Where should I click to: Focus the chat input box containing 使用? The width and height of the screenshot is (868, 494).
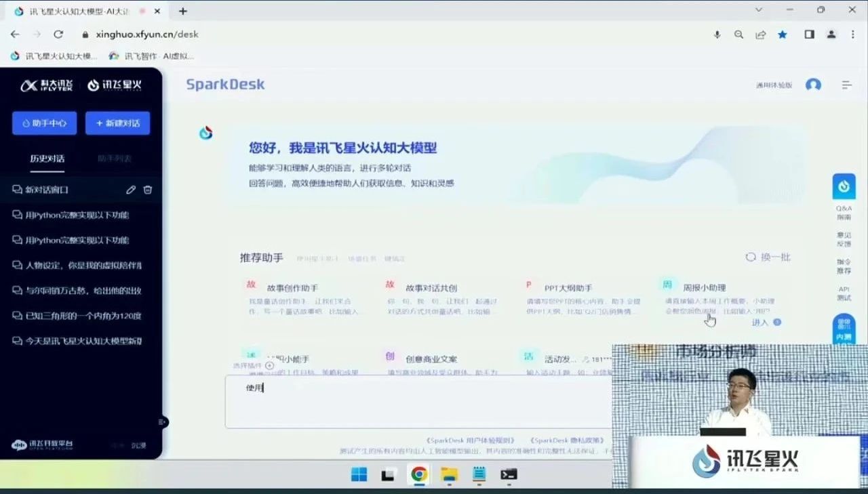418,401
